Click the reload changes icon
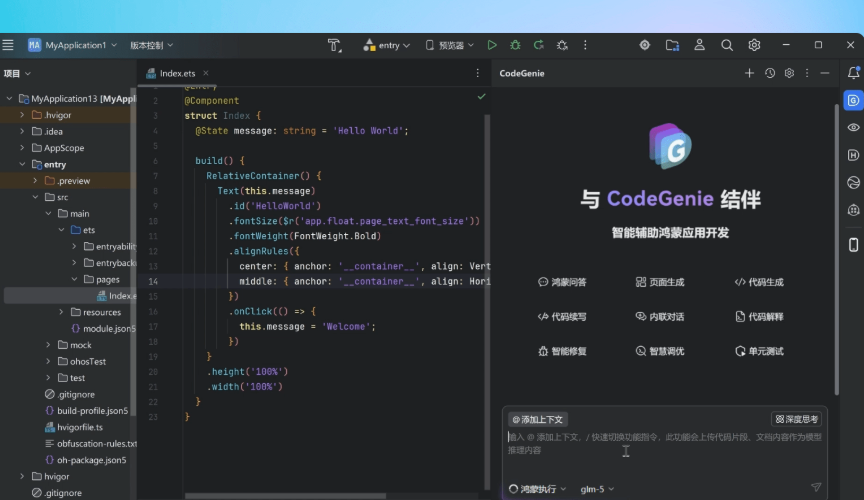The height and width of the screenshot is (500, 864). 538,45
